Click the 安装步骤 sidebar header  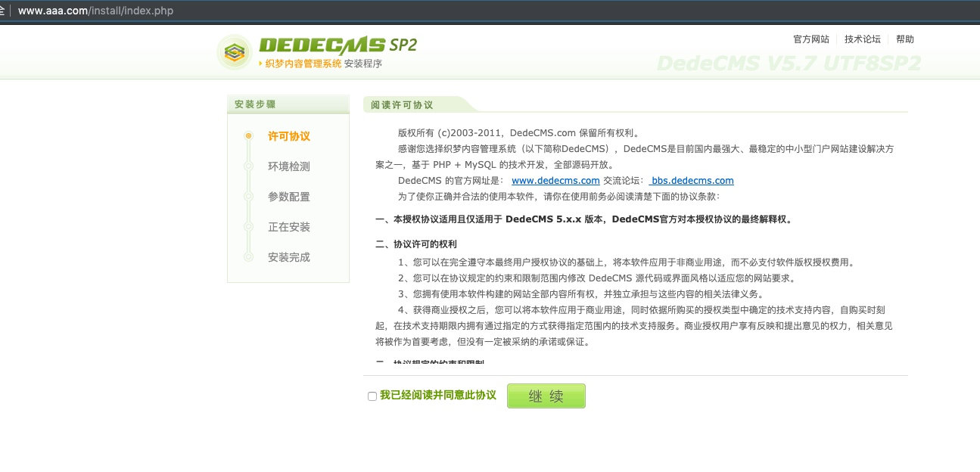(x=288, y=104)
